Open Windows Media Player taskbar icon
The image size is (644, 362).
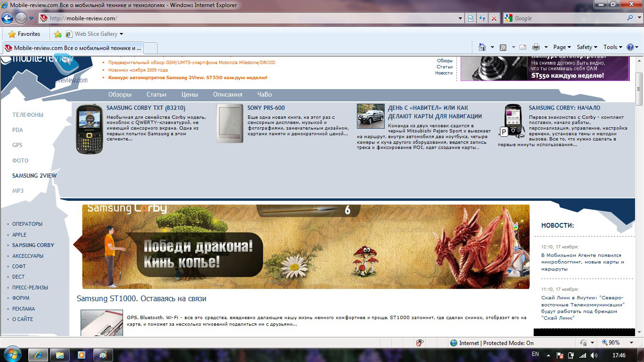click(81, 355)
